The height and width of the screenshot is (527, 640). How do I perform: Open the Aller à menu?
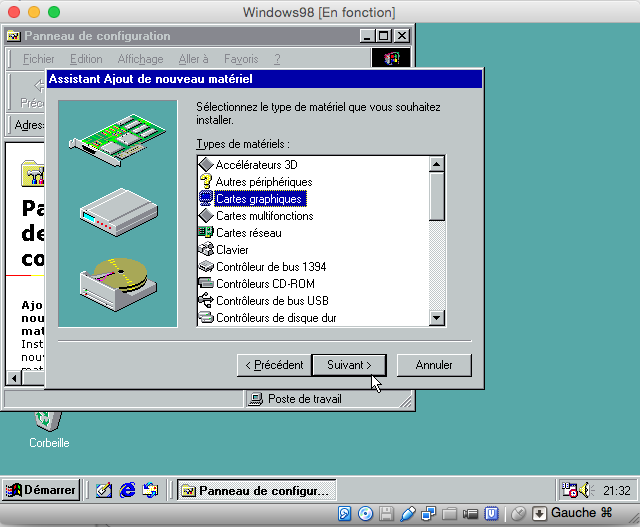point(193,59)
